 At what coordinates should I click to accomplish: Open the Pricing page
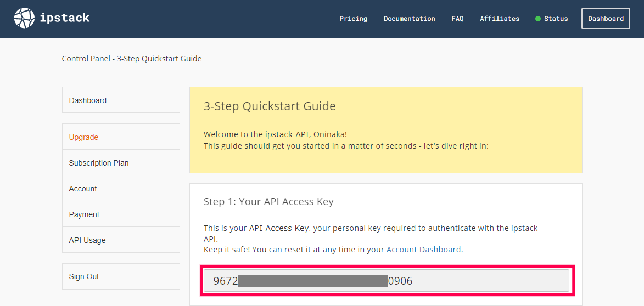coord(353,19)
